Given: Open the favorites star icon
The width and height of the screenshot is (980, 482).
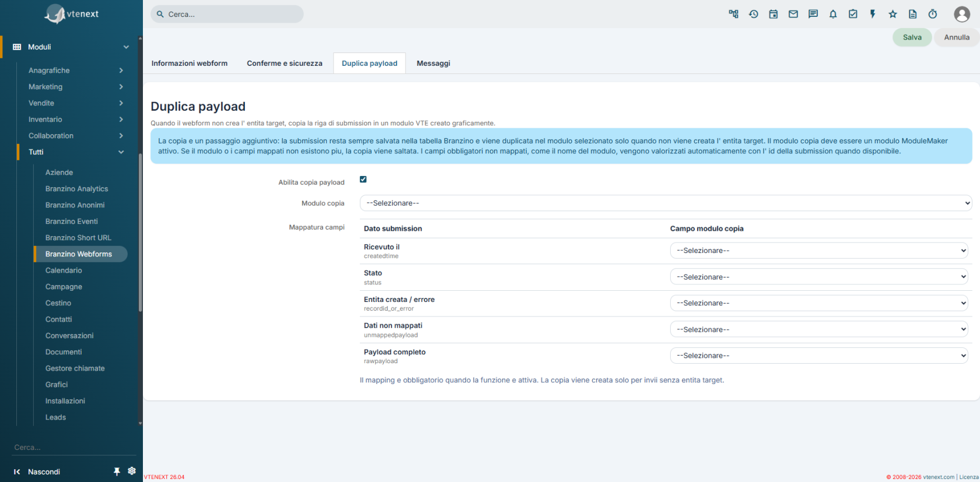Looking at the screenshot, I should [892, 14].
